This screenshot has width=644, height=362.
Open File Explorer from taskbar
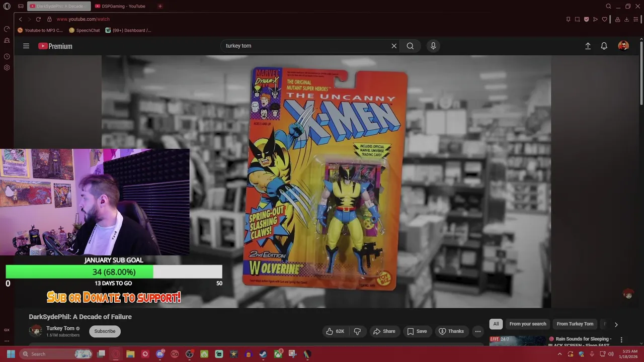pyautogui.click(x=130, y=354)
